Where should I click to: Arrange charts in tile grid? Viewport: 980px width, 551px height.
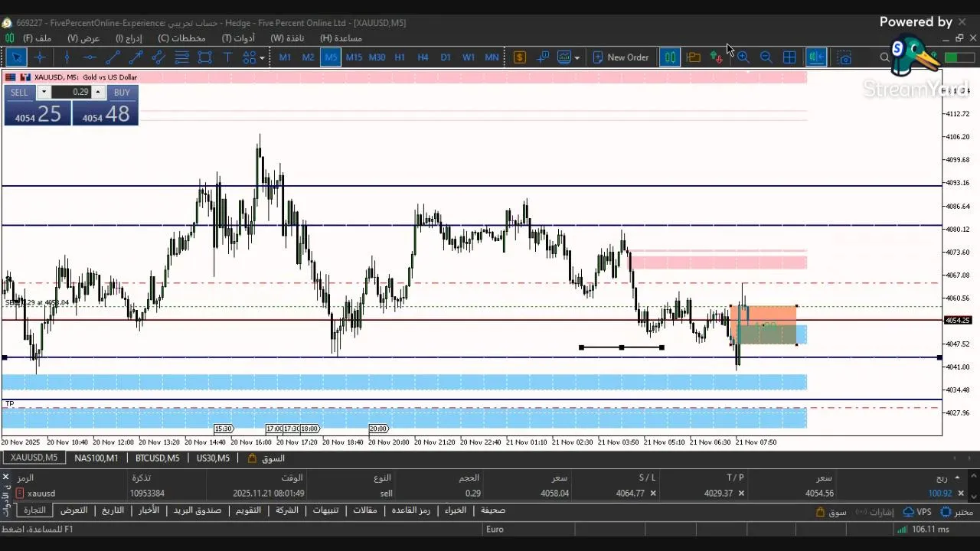tap(789, 57)
